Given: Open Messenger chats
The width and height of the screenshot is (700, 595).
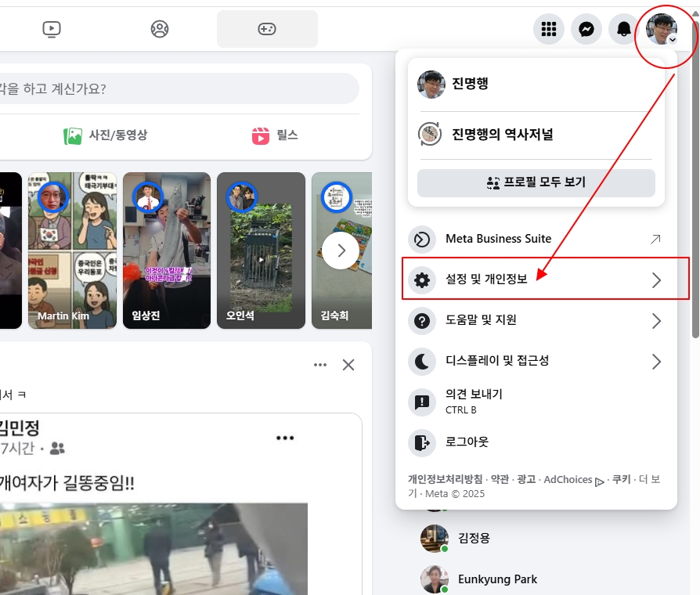Looking at the screenshot, I should click(586, 30).
